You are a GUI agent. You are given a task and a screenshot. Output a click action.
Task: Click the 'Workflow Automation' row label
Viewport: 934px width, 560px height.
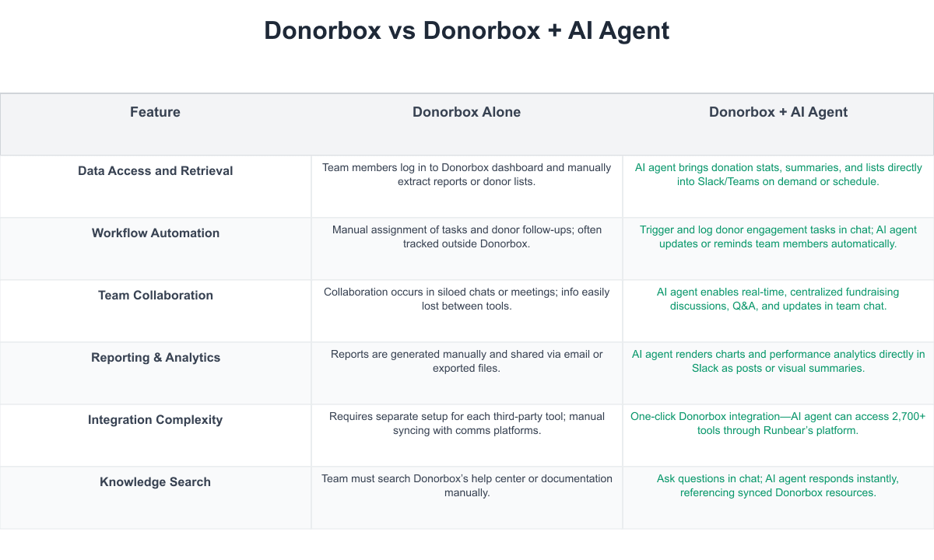[x=156, y=233]
